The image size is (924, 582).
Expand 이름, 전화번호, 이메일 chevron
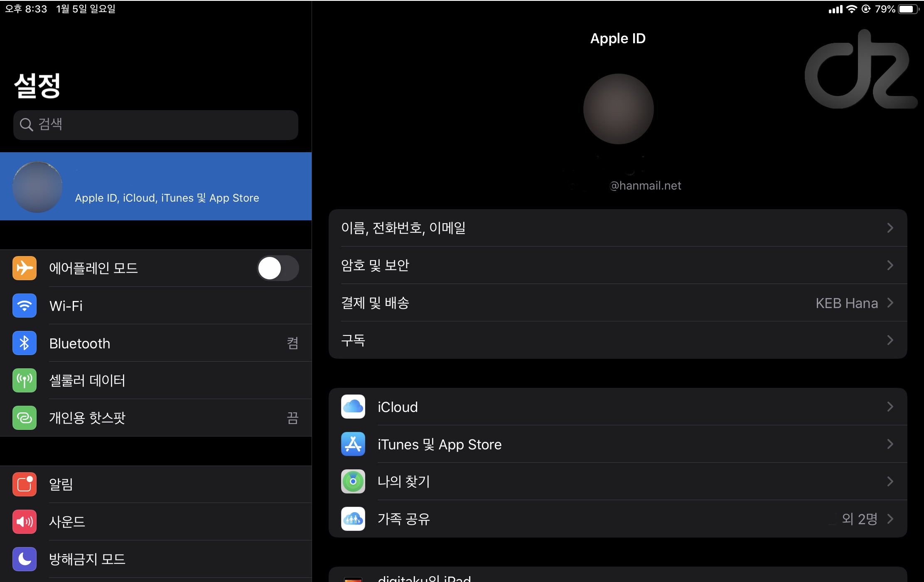tap(890, 228)
